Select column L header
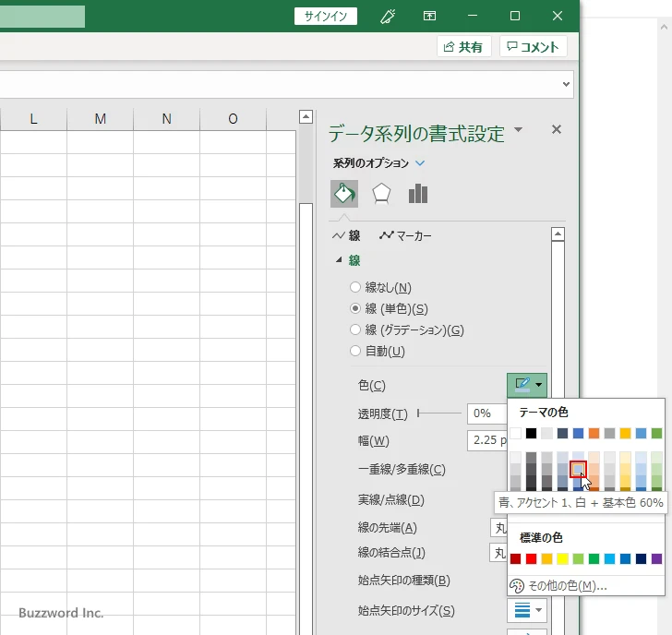This screenshot has height=635, width=672. (33, 119)
